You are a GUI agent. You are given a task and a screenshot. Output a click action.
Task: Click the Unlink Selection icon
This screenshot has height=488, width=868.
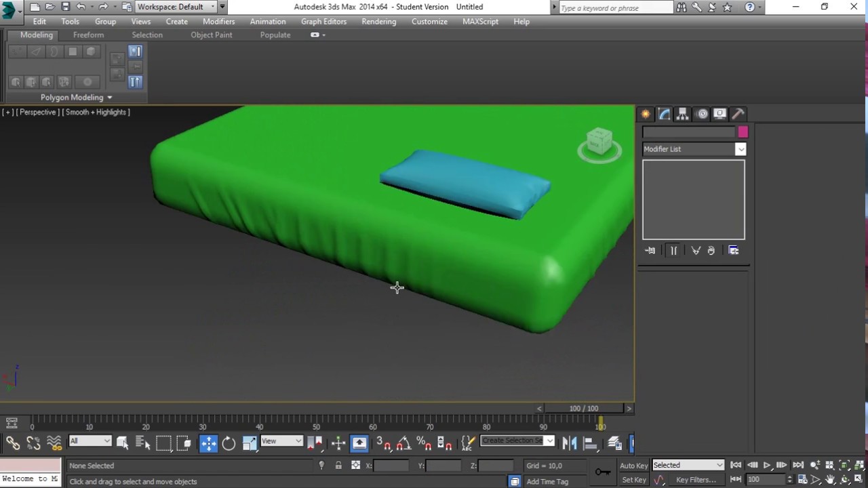pos(33,443)
